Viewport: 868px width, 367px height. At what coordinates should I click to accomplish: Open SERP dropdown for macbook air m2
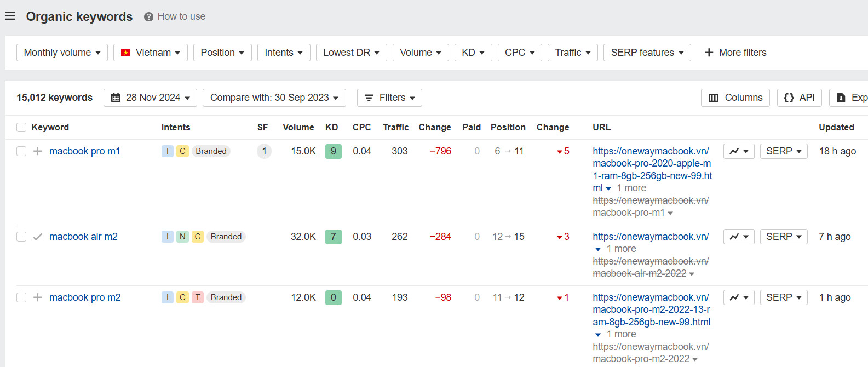(x=784, y=237)
